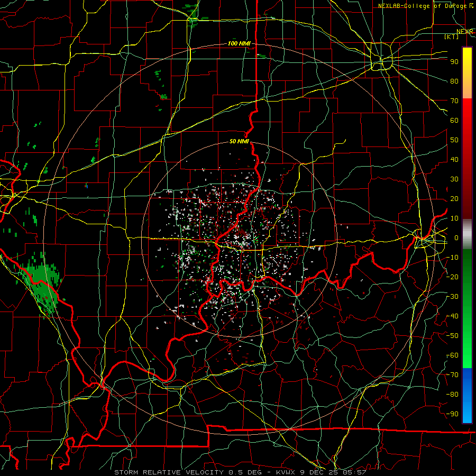The height and width of the screenshot is (476, 476).
Task: Click the 05:57 timestamp
Action: (354, 472)
